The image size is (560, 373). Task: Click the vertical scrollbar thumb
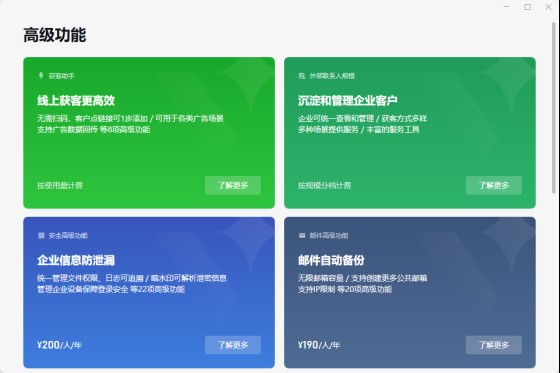(x=554, y=107)
